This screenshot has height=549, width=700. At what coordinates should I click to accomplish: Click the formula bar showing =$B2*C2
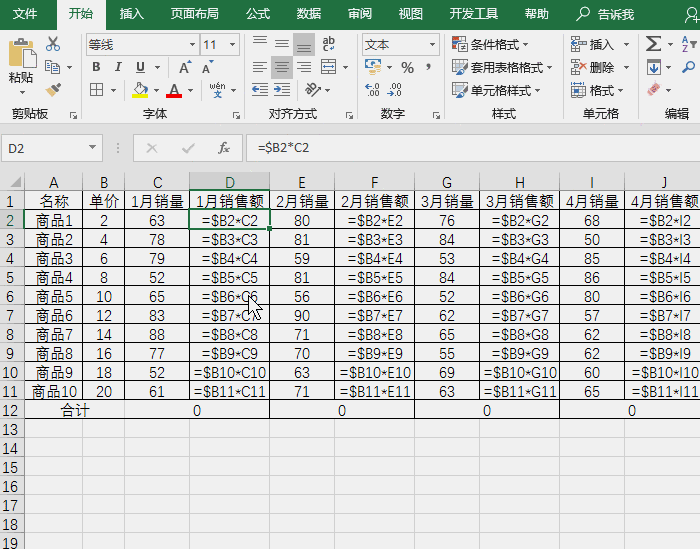click(x=473, y=148)
